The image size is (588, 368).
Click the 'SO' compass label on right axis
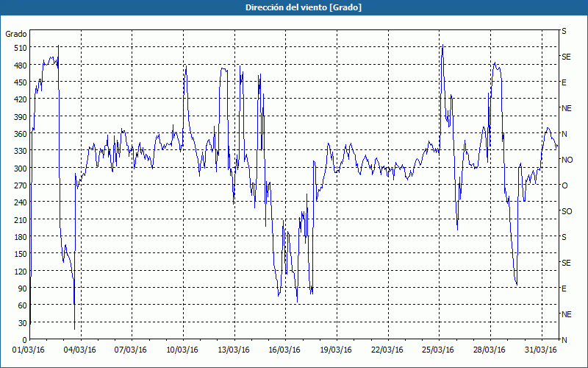tap(567, 211)
